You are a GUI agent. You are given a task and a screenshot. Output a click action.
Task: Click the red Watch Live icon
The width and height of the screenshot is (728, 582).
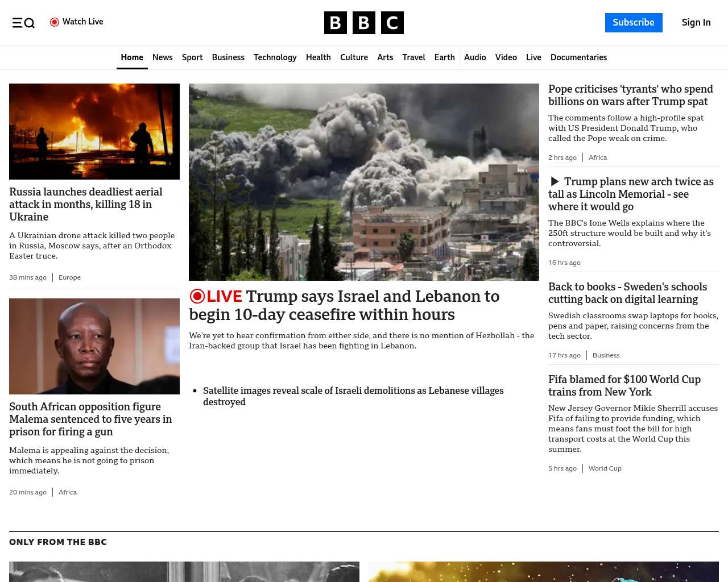tap(55, 22)
